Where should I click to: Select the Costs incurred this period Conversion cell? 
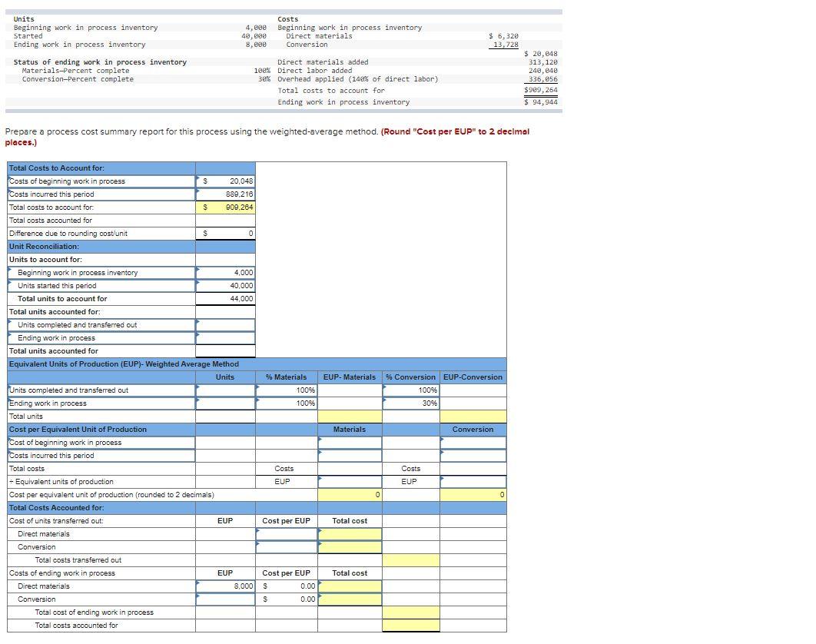[x=472, y=455]
